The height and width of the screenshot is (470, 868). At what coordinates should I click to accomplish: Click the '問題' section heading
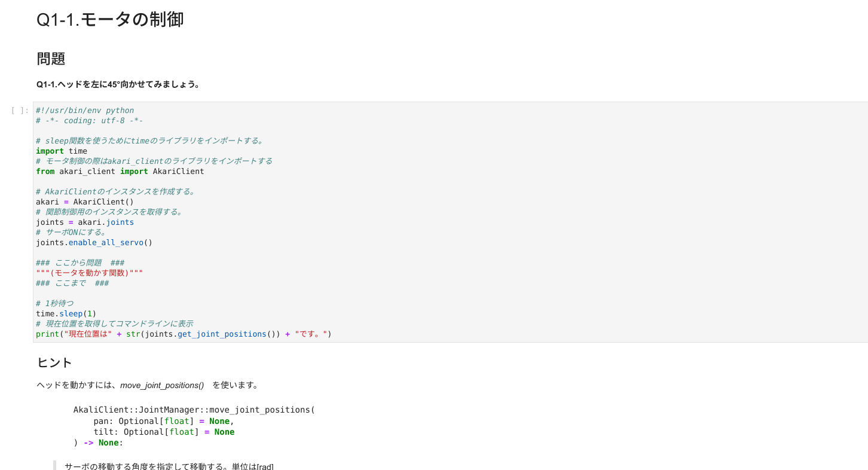(x=51, y=59)
